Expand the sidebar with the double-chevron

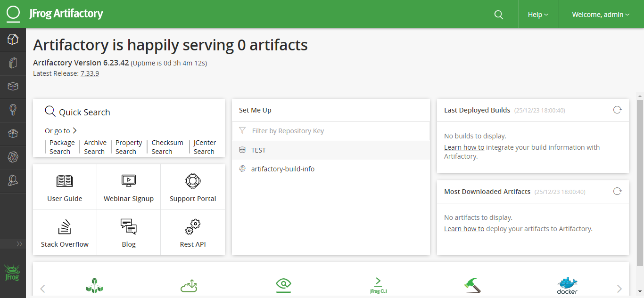(19, 244)
